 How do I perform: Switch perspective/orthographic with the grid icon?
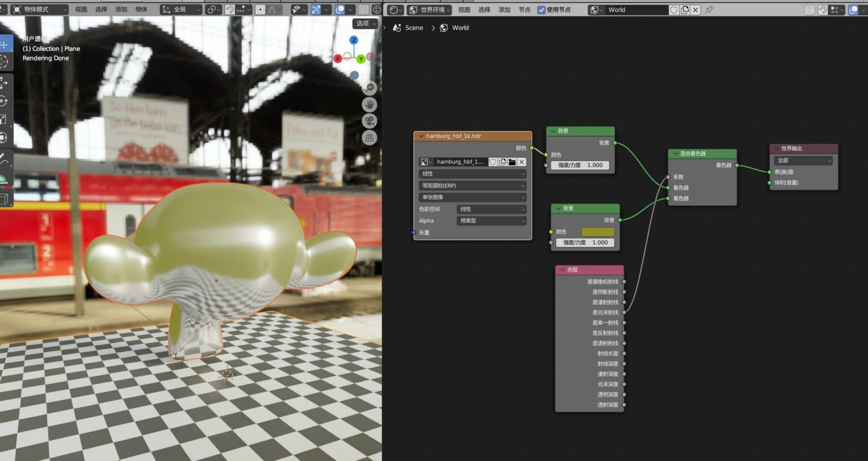pos(370,137)
